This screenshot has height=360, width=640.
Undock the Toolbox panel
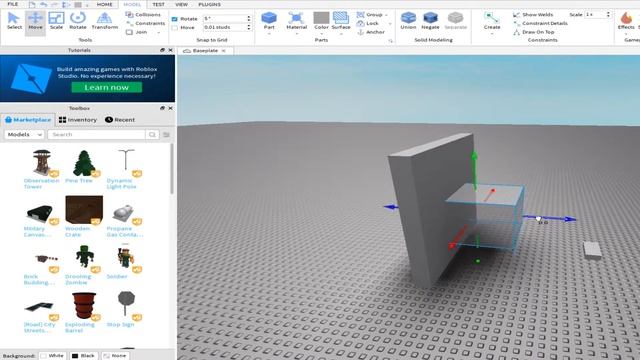[162, 108]
